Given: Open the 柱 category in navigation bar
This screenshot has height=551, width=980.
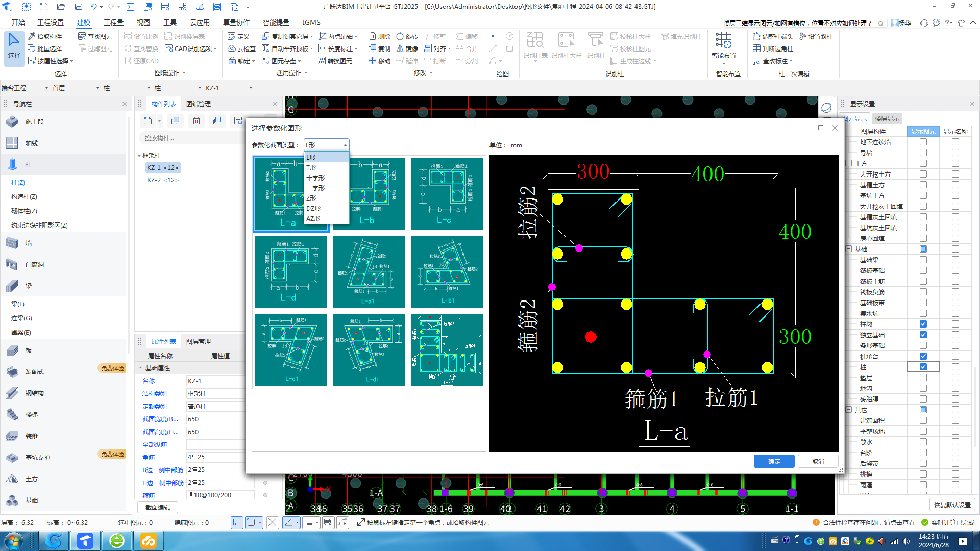Looking at the screenshot, I should coord(63,164).
